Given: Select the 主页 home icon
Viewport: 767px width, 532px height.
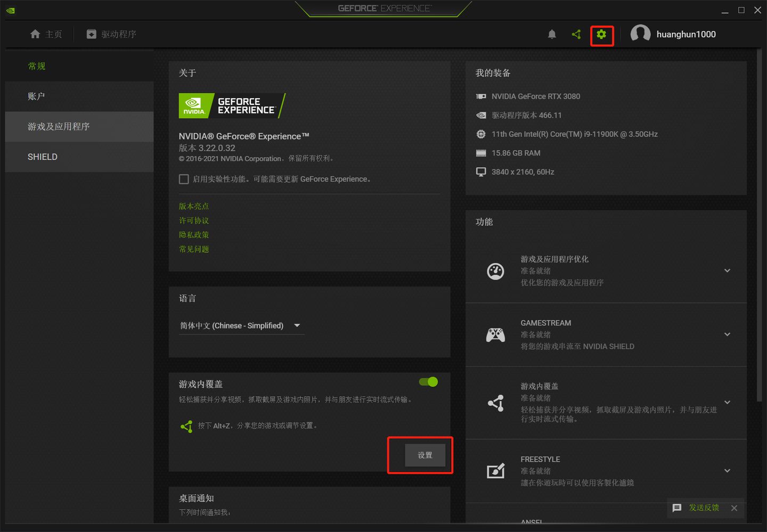Looking at the screenshot, I should pos(34,34).
